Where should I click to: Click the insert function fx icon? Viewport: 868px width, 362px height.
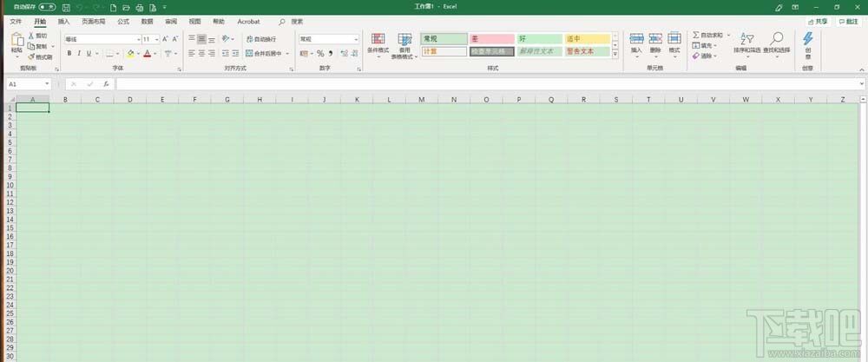click(x=106, y=84)
